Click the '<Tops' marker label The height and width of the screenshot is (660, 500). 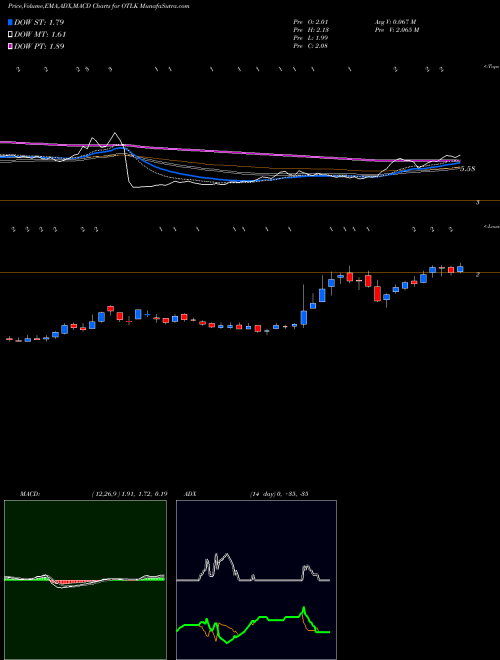[x=492, y=67]
